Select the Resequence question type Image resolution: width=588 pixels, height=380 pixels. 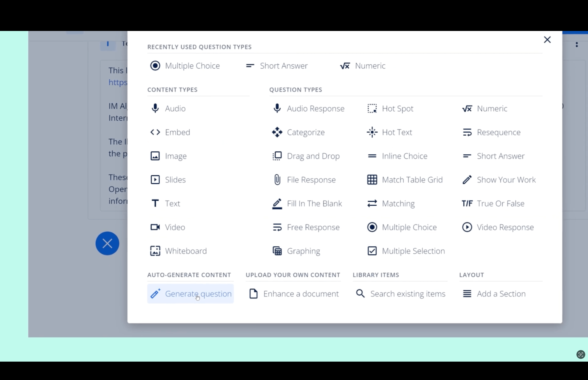coord(499,132)
